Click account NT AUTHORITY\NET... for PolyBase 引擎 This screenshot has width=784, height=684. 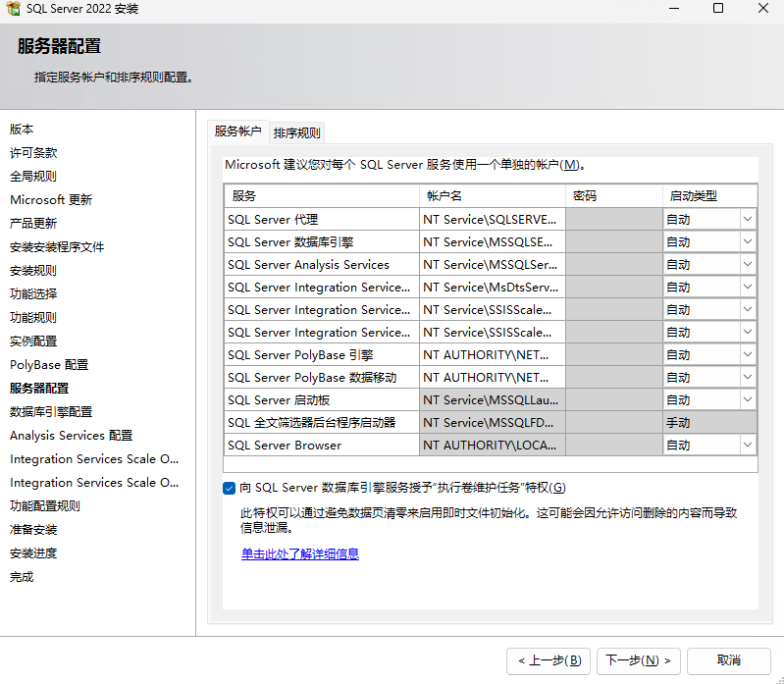pyautogui.click(x=493, y=355)
